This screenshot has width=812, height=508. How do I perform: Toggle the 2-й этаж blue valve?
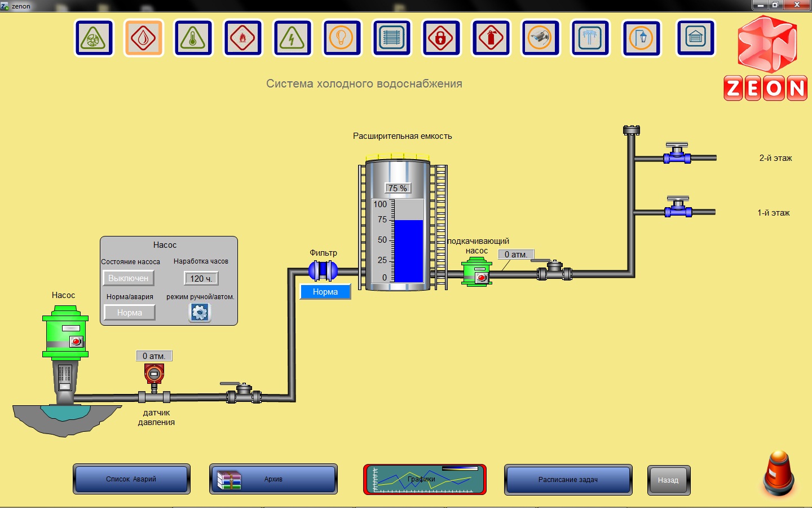(677, 155)
